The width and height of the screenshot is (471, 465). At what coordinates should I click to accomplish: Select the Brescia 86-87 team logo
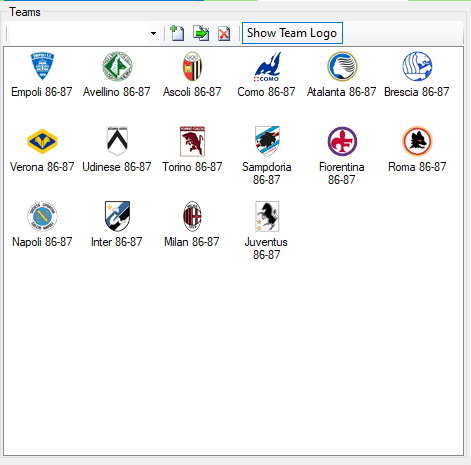[417, 66]
